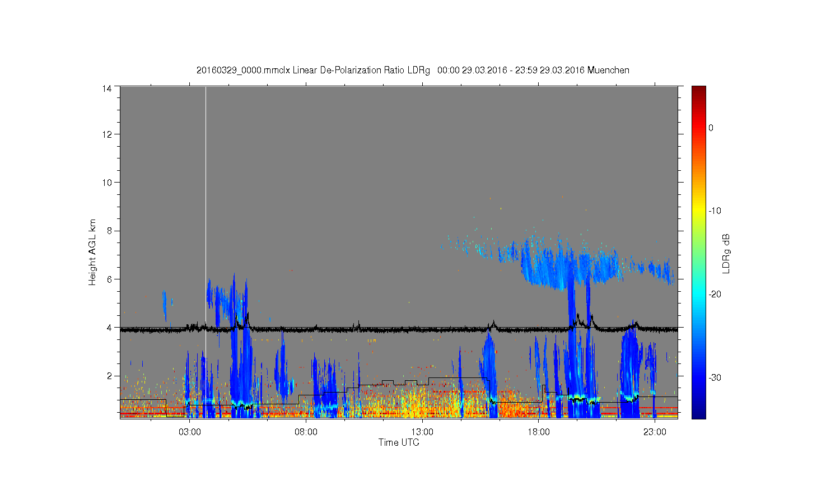This screenshot has width=840, height=504.
Task: Click the 03:00 time tick label
Action: 190,432
